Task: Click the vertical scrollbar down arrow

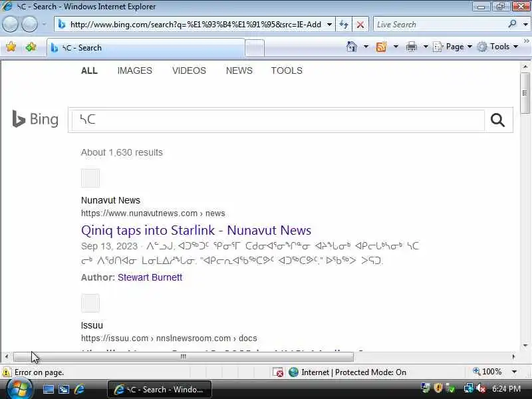Action: click(525, 346)
